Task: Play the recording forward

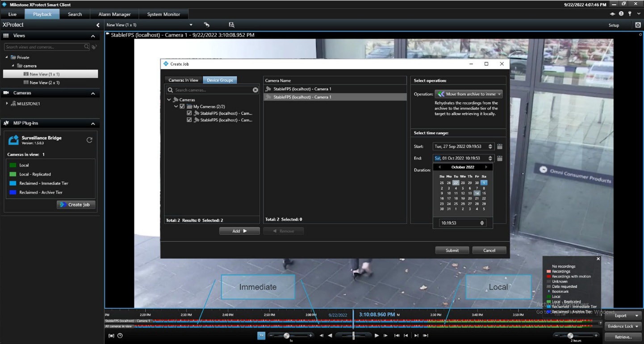Action: pyautogui.click(x=376, y=336)
